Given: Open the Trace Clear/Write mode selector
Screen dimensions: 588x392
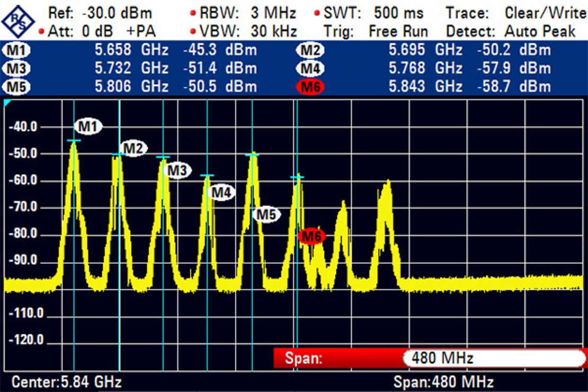Looking at the screenshot, I should (x=516, y=12).
